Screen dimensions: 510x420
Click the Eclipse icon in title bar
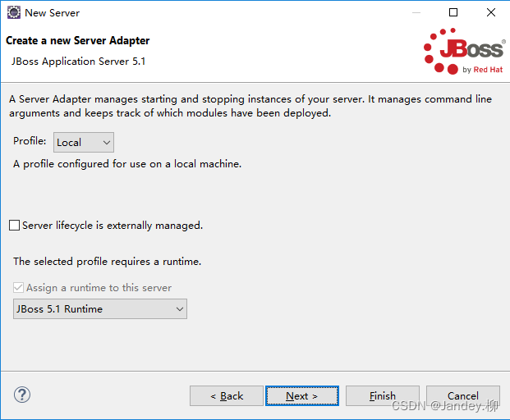(14, 12)
